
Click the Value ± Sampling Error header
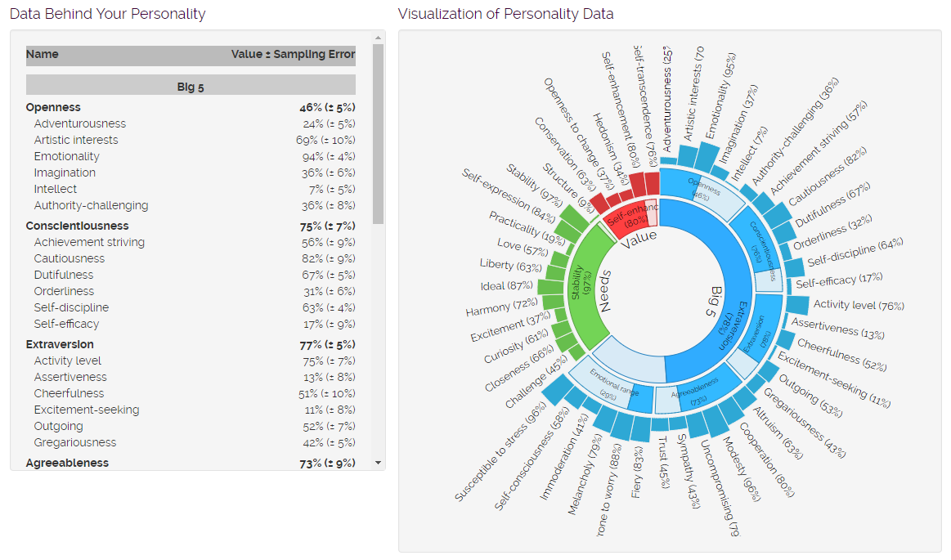point(293,55)
